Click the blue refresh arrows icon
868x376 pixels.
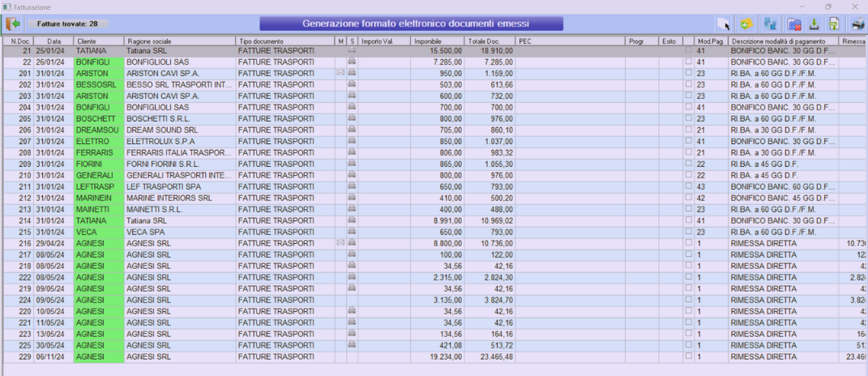(x=771, y=24)
